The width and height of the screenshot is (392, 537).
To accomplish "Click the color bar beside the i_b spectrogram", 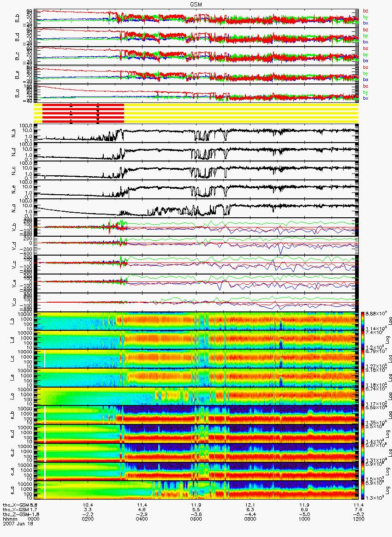I will click(363, 321).
